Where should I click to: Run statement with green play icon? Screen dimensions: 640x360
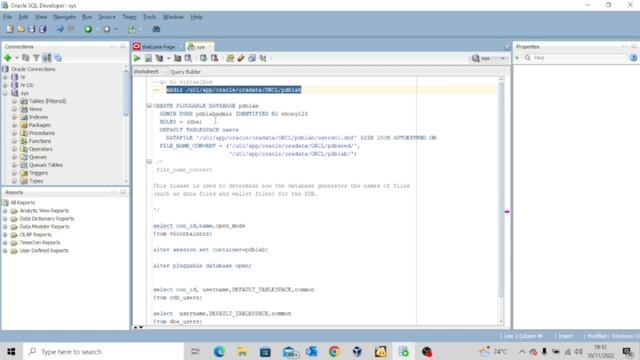click(137, 58)
